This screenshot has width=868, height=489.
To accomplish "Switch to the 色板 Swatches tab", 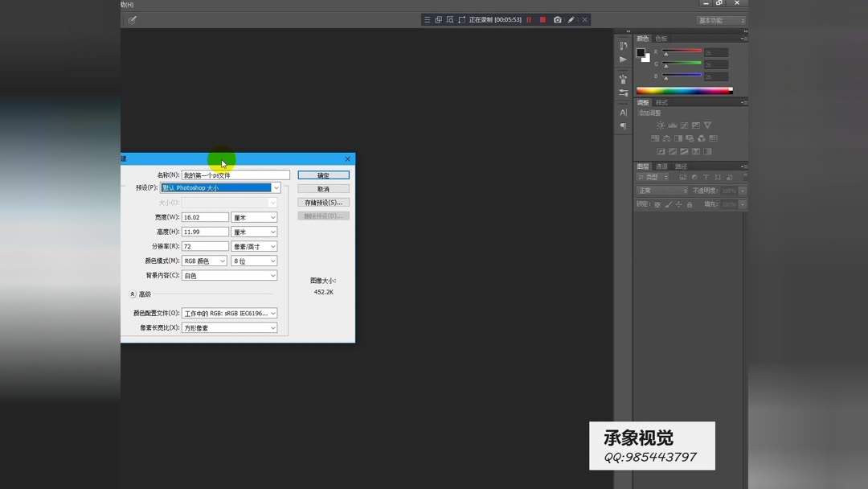I will (661, 37).
